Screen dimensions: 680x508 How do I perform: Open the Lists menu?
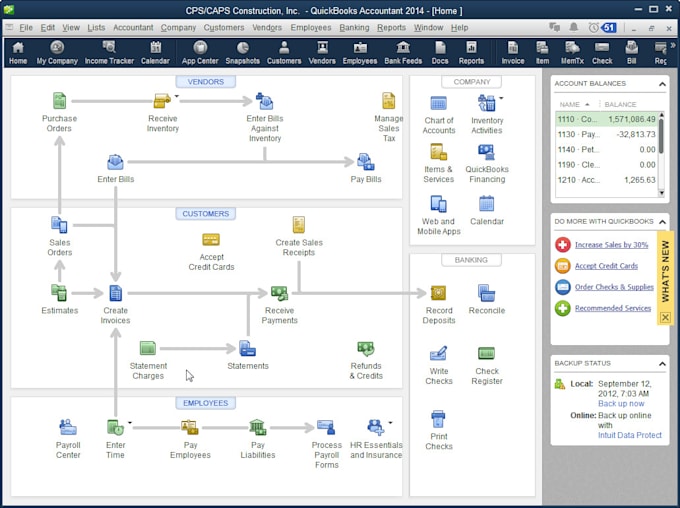(96, 28)
